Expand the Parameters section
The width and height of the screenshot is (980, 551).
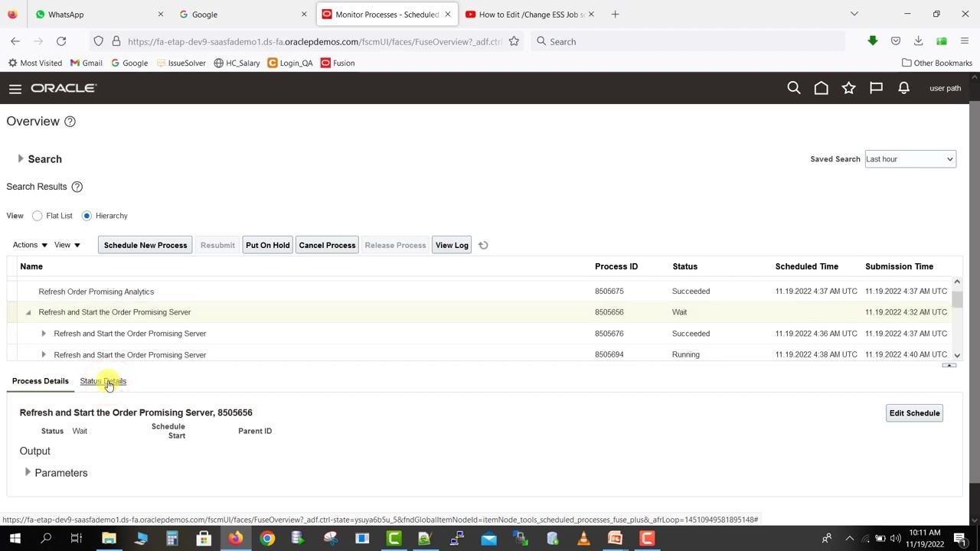(28, 473)
